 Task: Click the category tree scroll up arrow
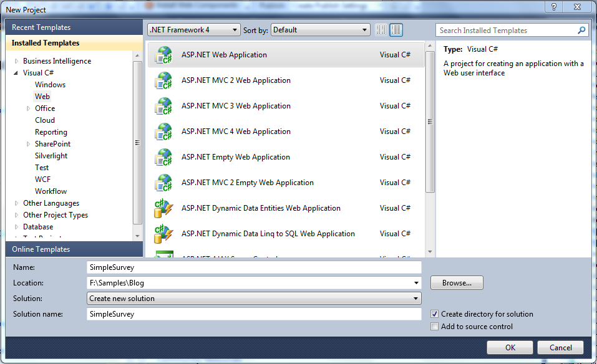(137, 55)
